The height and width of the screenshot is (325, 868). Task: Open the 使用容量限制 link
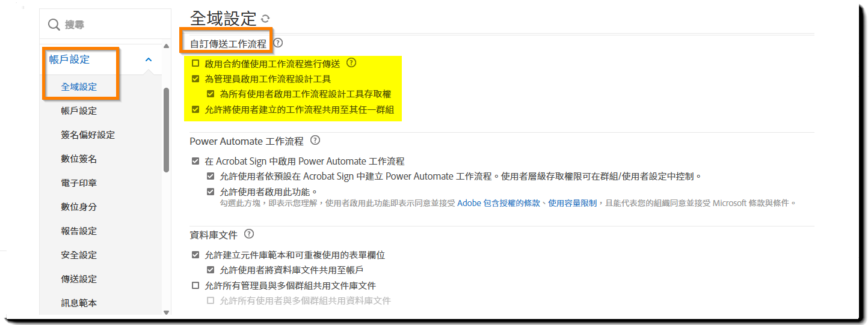click(572, 204)
